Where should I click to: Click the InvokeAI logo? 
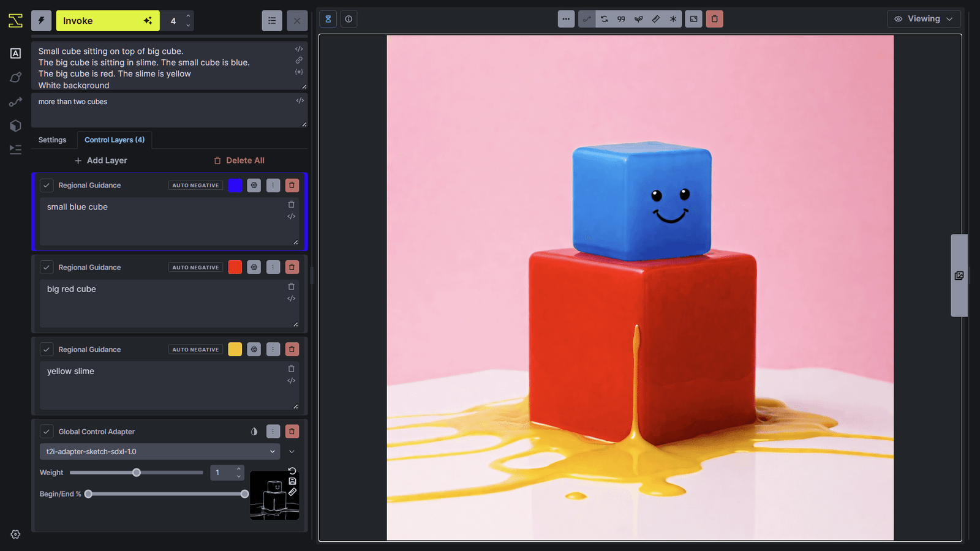pyautogui.click(x=16, y=21)
